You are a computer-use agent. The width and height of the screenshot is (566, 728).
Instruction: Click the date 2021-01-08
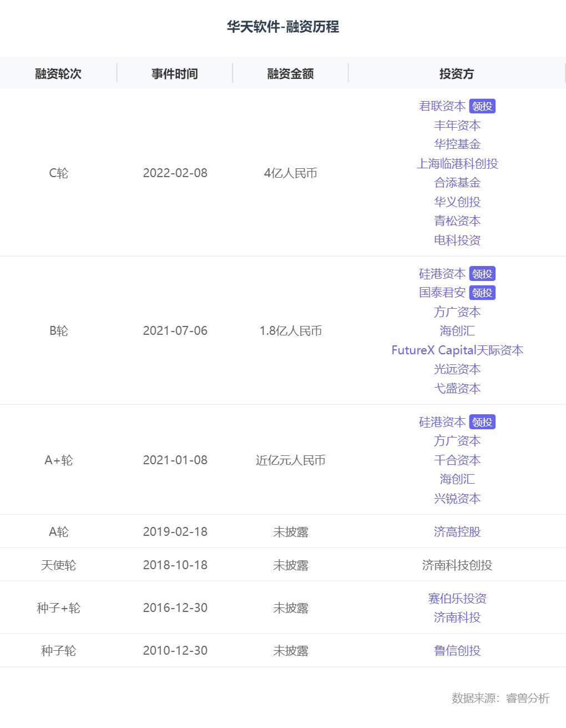point(175,460)
